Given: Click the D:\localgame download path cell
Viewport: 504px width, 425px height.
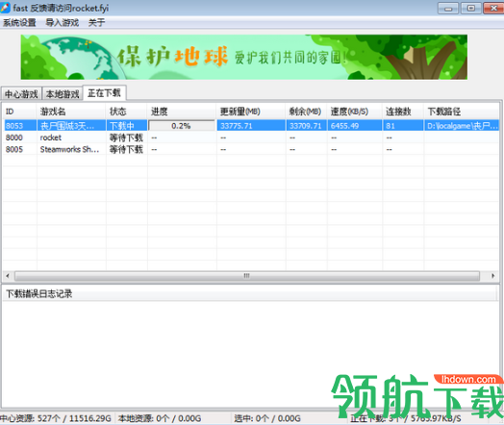Looking at the screenshot, I should [462, 126].
